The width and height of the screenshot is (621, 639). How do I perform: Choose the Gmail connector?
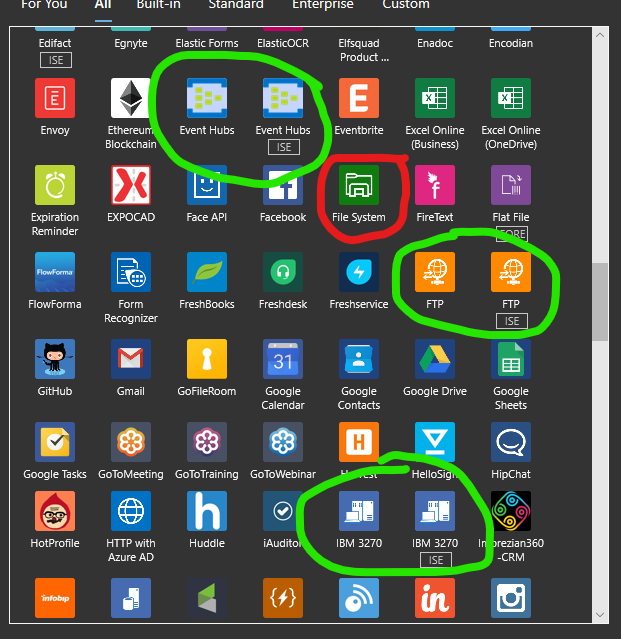coord(131,359)
